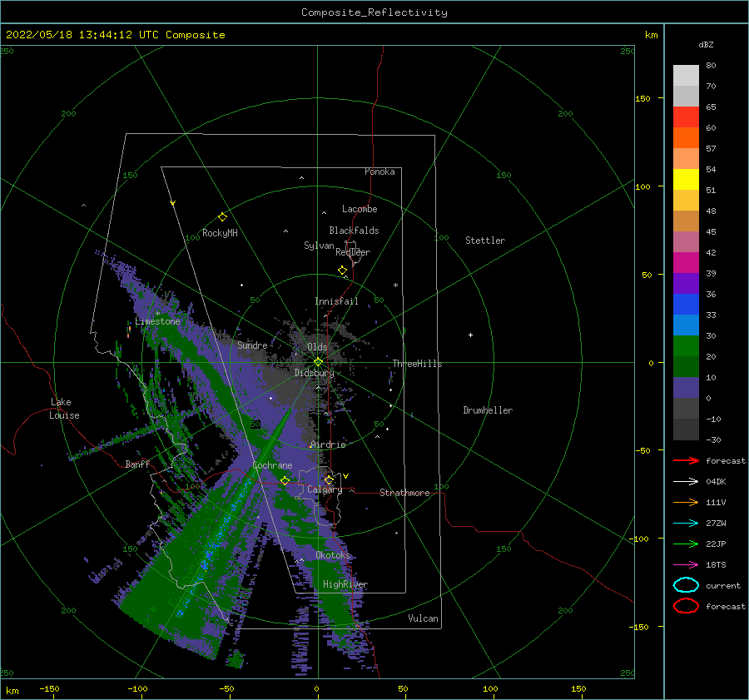Screen dimensions: 749x700
Task: Click the radar center marker at Olds-Didsbury
Action: (318, 362)
